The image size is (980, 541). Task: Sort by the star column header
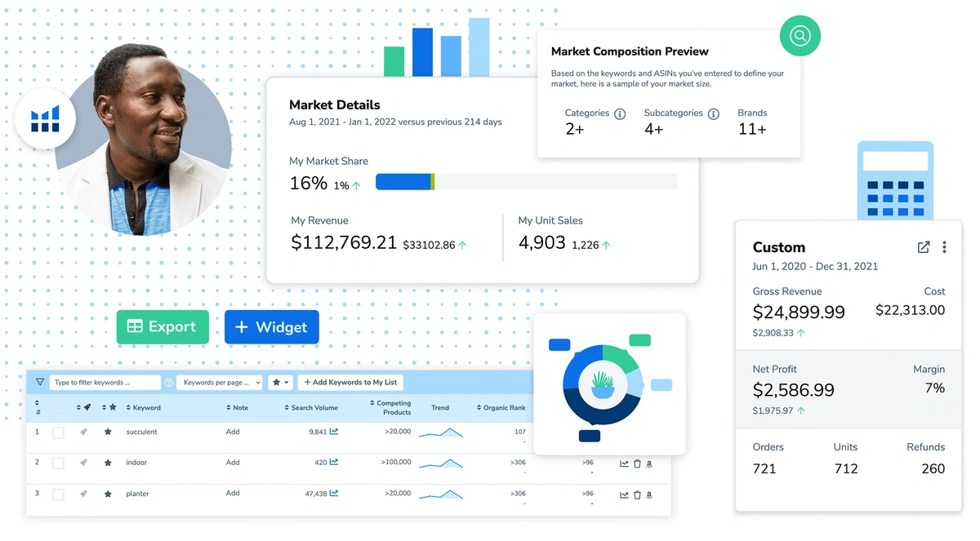[x=109, y=407]
